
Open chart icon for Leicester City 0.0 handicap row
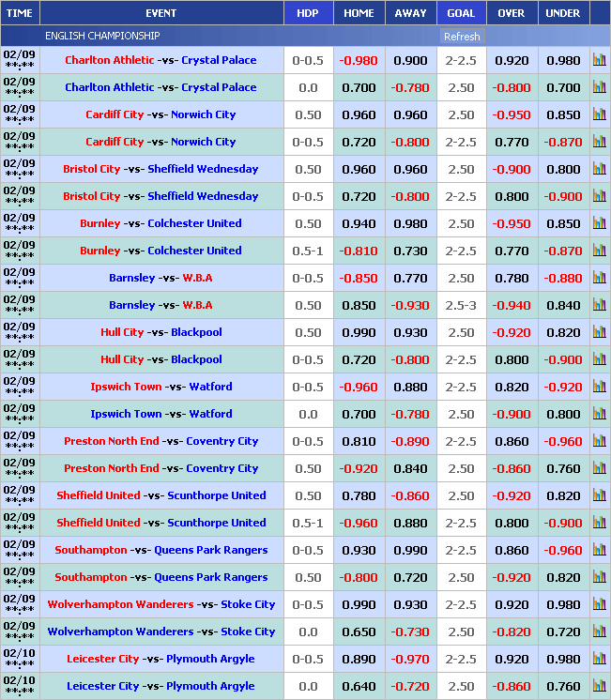(x=599, y=686)
